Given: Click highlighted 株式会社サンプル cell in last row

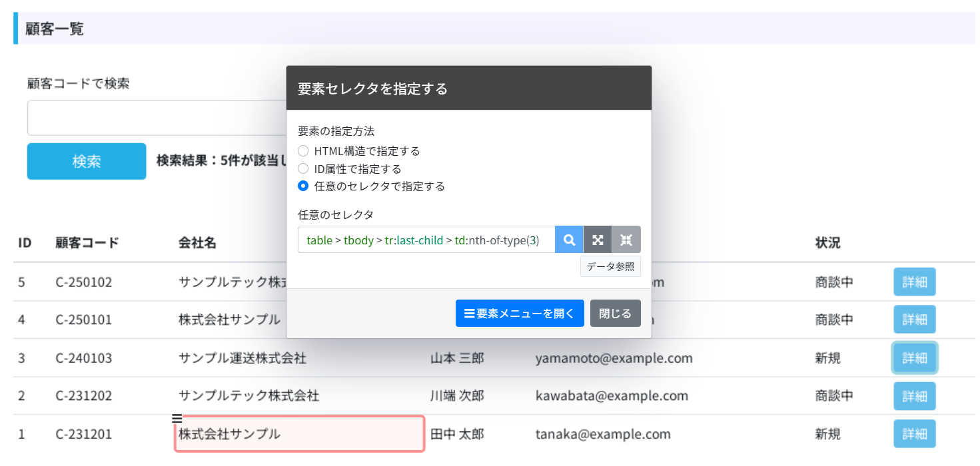Looking at the screenshot, I should [x=300, y=434].
